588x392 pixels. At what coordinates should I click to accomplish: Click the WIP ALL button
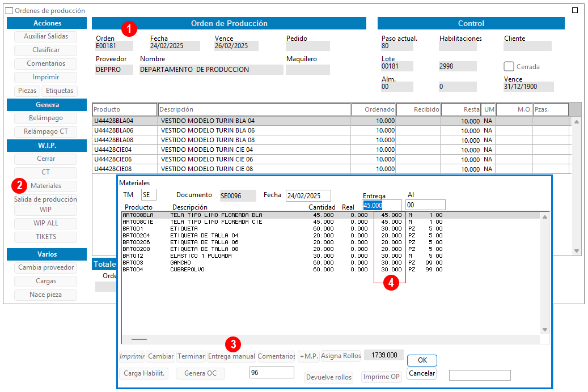click(46, 223)
